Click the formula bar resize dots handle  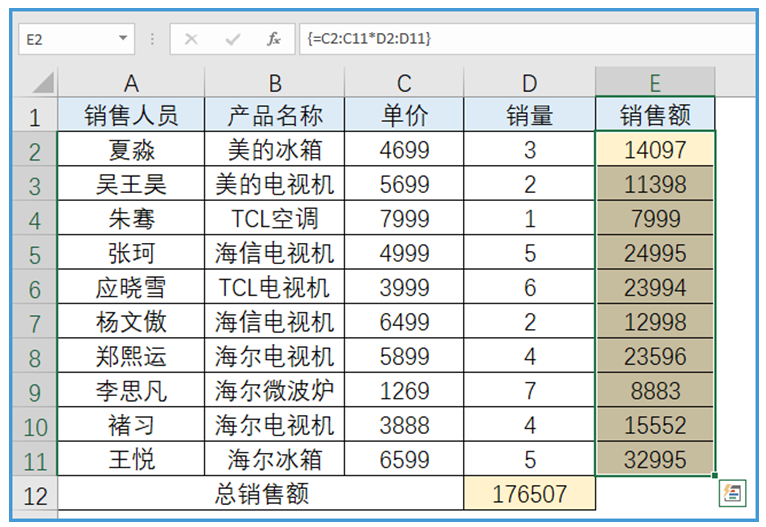coord(153,39)
